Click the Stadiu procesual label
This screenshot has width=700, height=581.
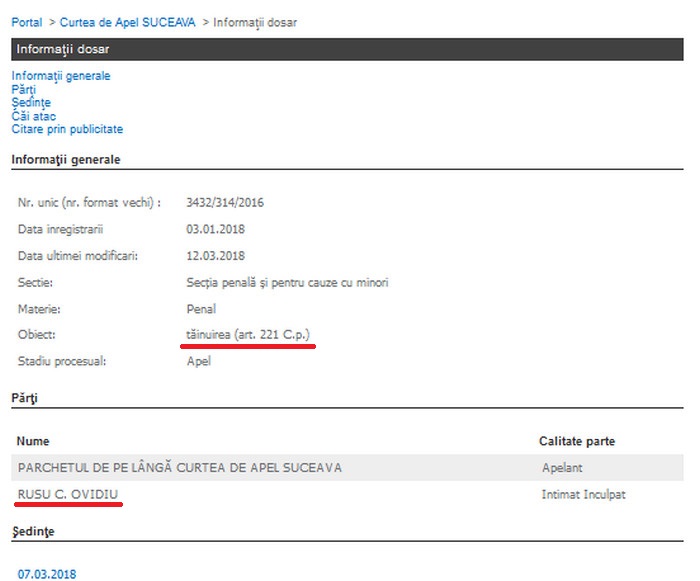coord(62,361)
